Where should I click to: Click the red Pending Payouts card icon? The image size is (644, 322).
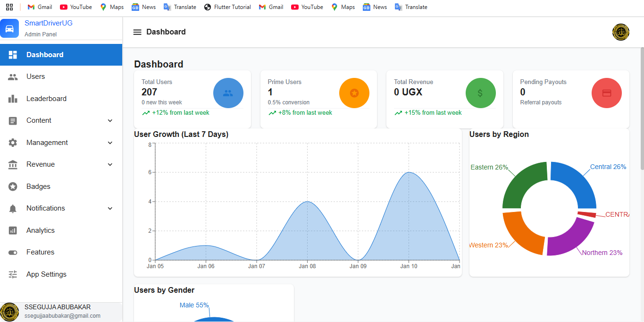point(607,93)
